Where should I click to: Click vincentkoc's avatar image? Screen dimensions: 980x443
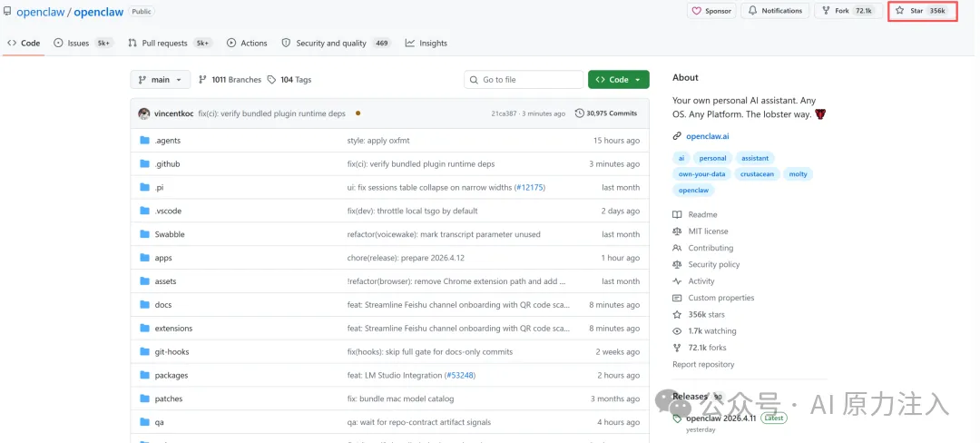click(144, 113)
